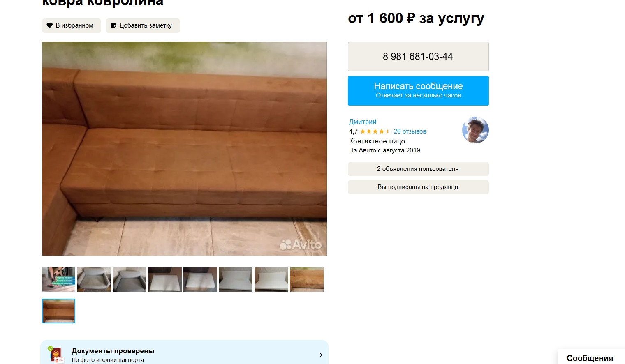Image resolution: width=625 pixels, height=364 pixels.
Task: Toggle subscription via Вы подписаны на продавца
Action: point(418,187)
